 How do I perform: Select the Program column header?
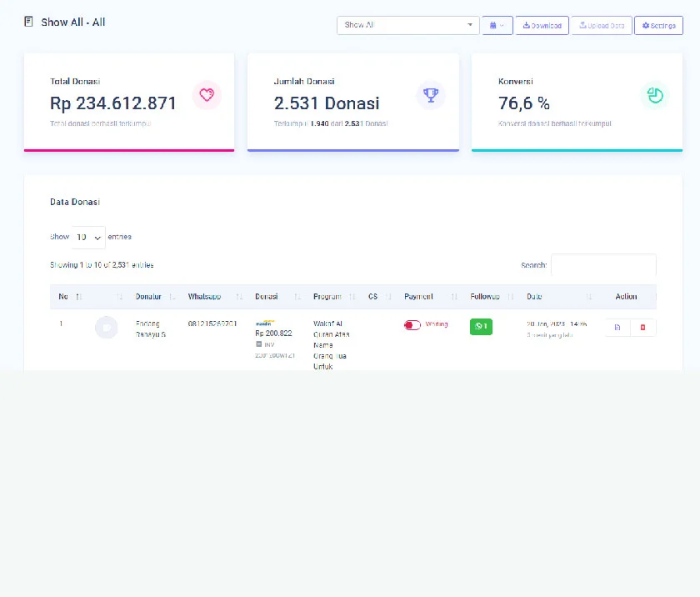coord(327,297)
